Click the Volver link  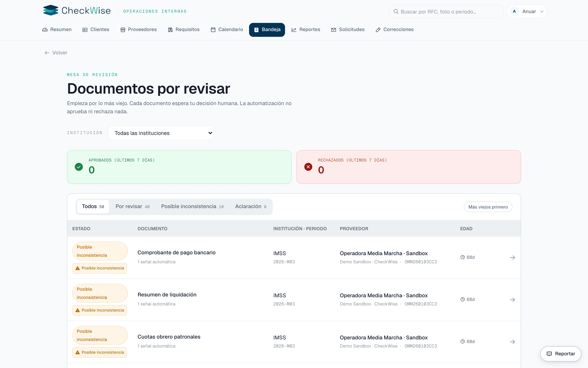pyautogui.click(x=56, y=53)
